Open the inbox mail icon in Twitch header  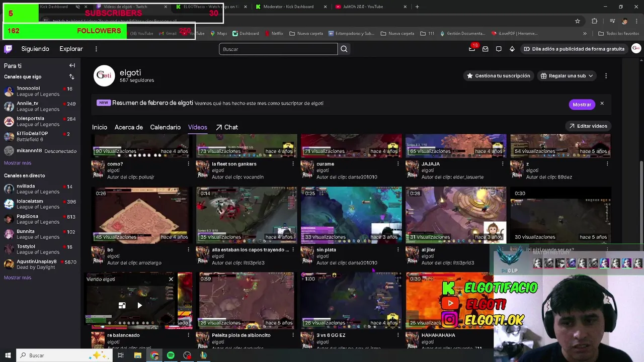(485, 49)
